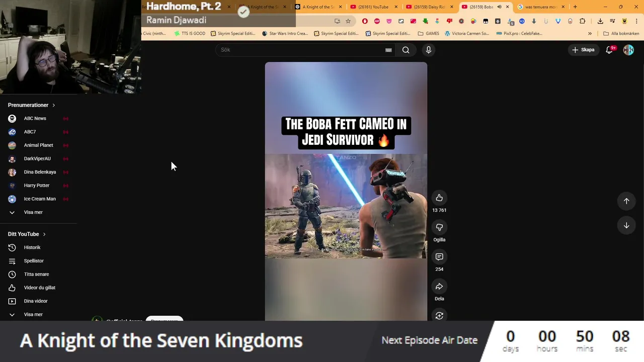Open a new browser tab with plus
This screenshot has height=362, width=644.
tap(575, 7)
